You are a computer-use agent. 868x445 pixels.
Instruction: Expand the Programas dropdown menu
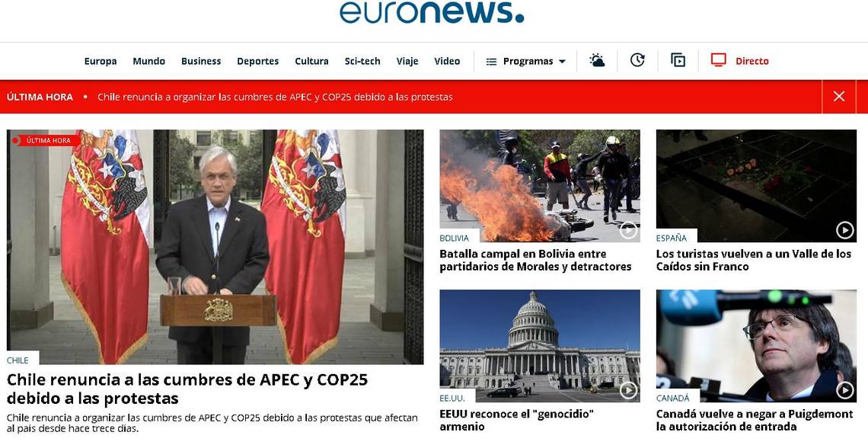point(563,62)
